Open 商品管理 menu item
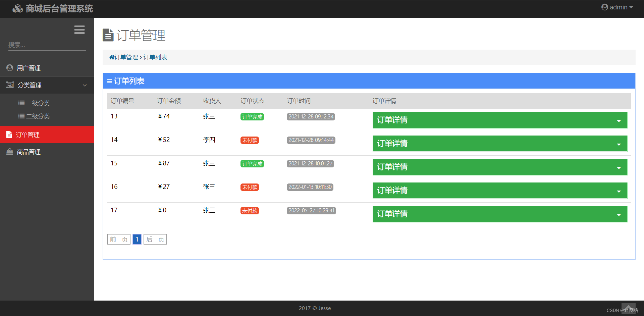 (47, 152)
